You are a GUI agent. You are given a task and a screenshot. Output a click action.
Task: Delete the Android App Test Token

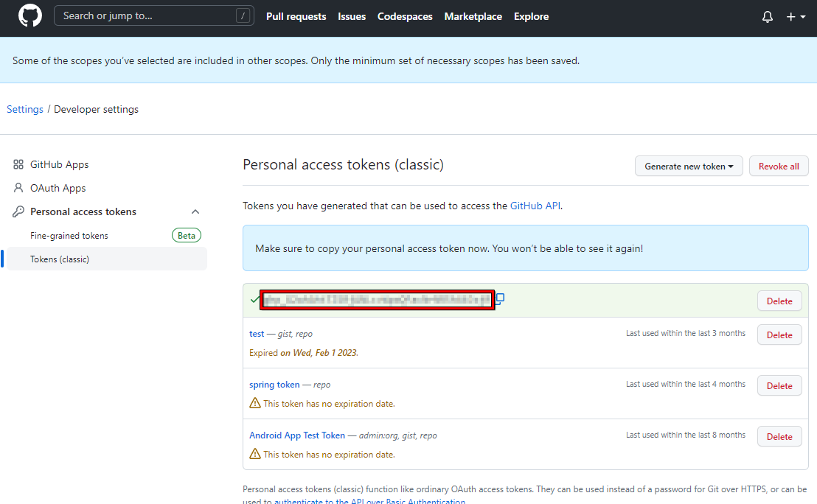(x=779, y=437)
